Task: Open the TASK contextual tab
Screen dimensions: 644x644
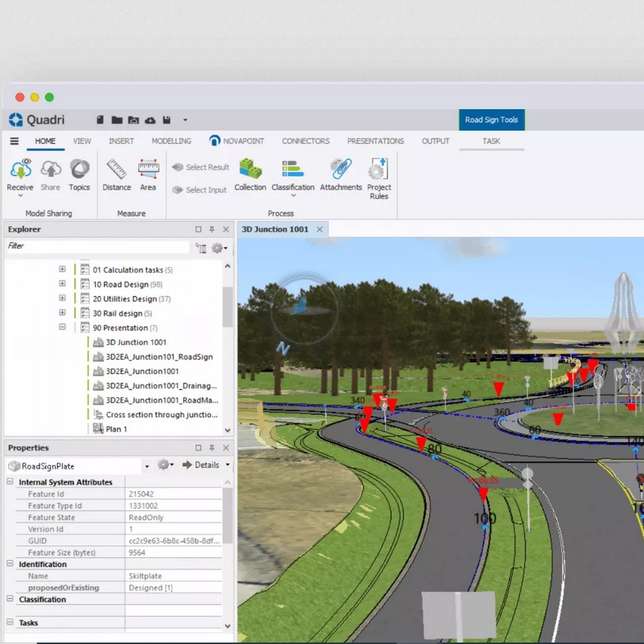Action: click(491, 141)
